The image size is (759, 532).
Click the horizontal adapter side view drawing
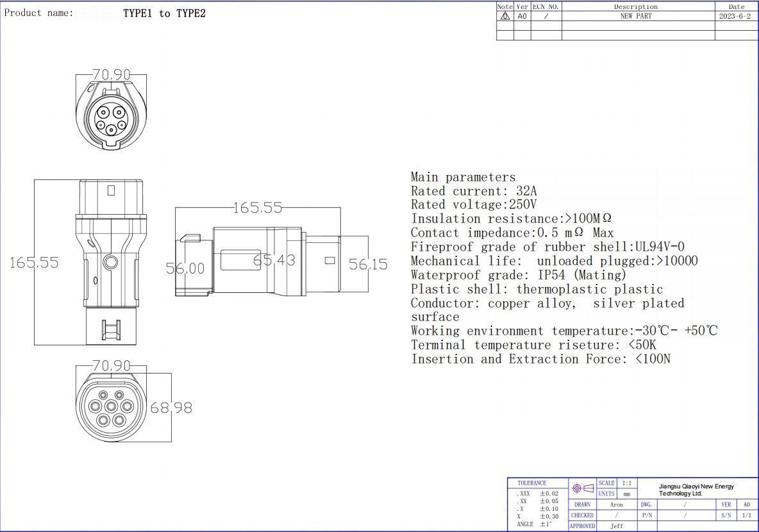(256, 263)
